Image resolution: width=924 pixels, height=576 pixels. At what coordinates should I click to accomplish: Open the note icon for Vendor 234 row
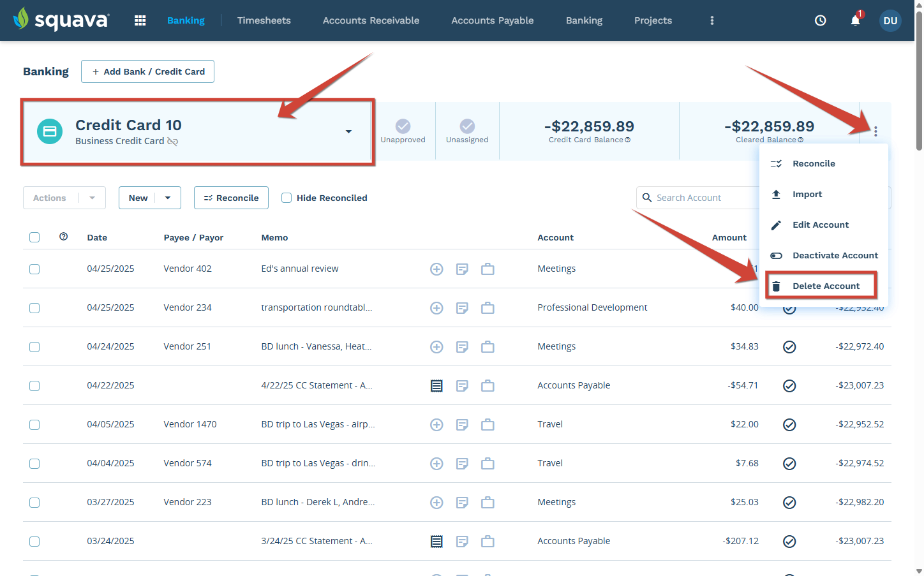(462, 308)
